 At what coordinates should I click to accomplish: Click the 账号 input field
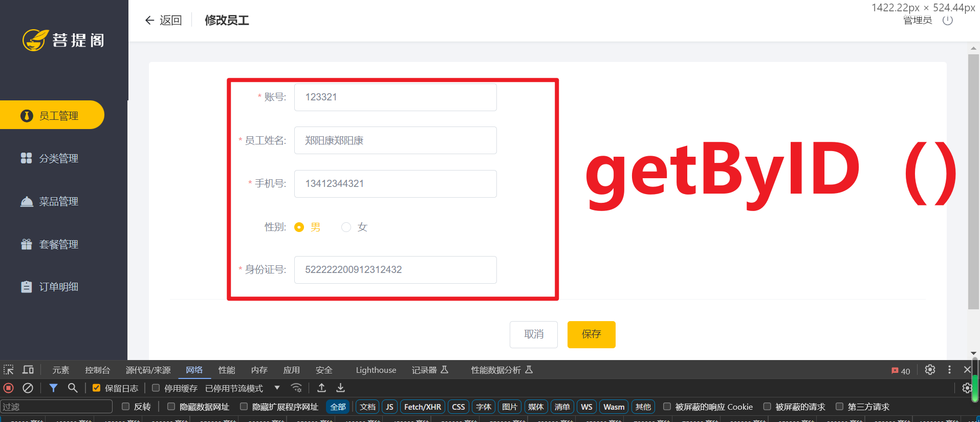395,97
